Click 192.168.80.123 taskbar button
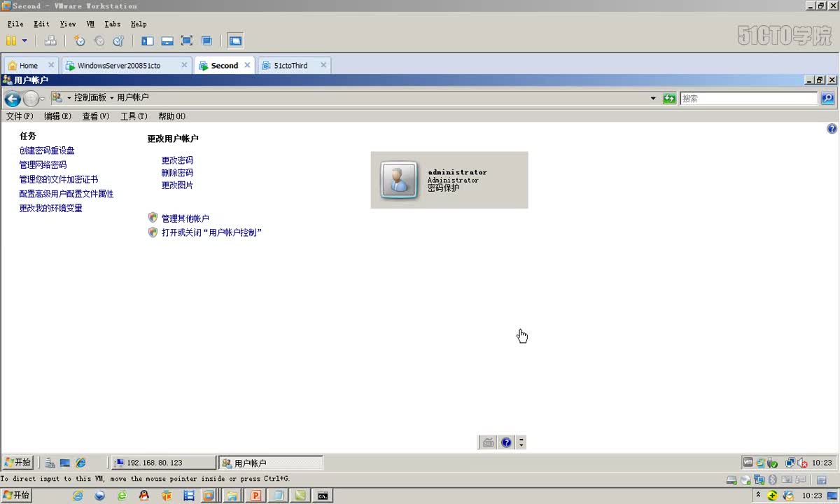The image size is (840, 504). coord(164,463)
